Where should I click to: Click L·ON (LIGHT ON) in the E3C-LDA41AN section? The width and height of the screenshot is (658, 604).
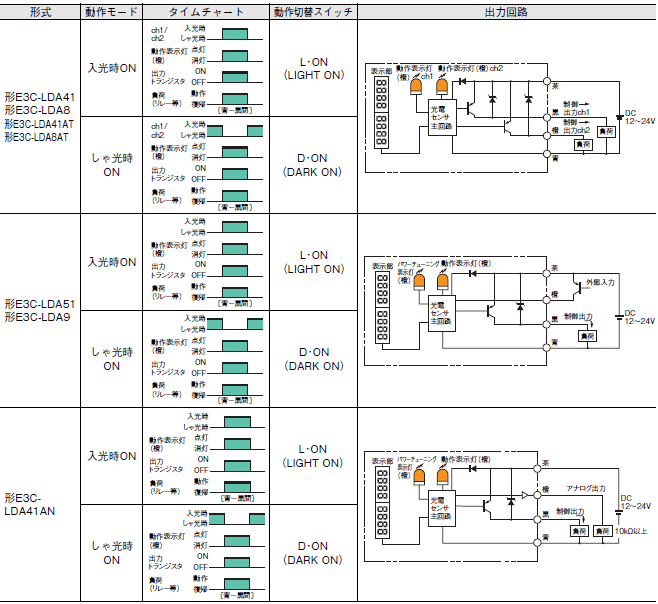point(313,456)
